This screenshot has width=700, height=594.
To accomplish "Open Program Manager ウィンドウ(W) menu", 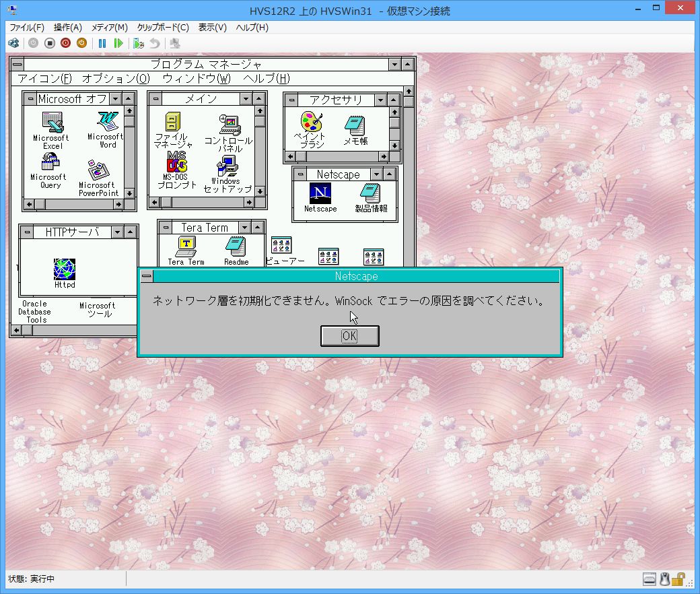I will [197, 79].
